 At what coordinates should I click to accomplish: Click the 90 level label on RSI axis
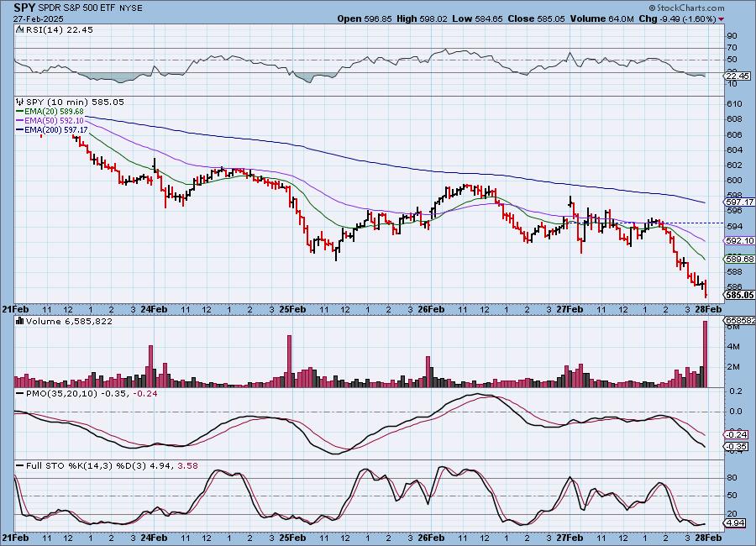[732, 35]
